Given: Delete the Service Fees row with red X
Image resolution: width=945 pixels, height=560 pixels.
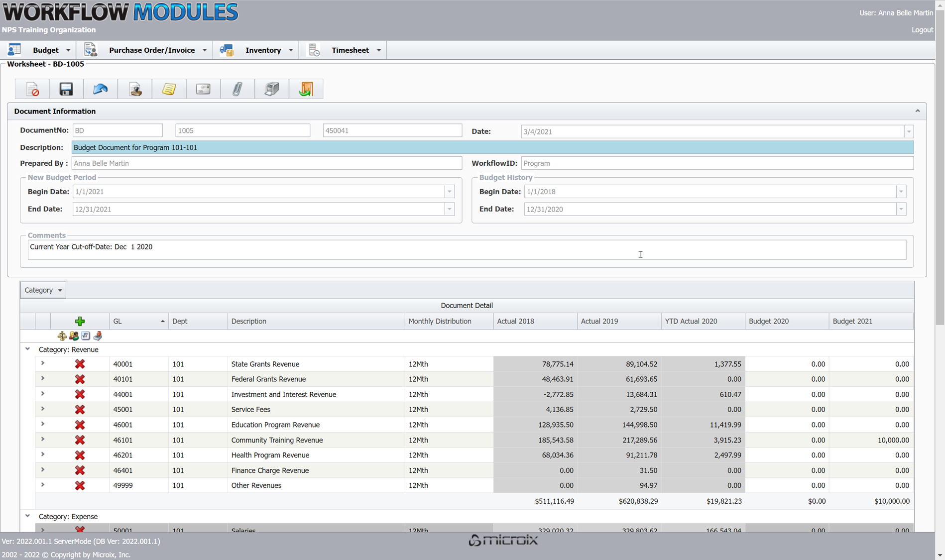Looking at the screenshot, I should click(80, 410).
